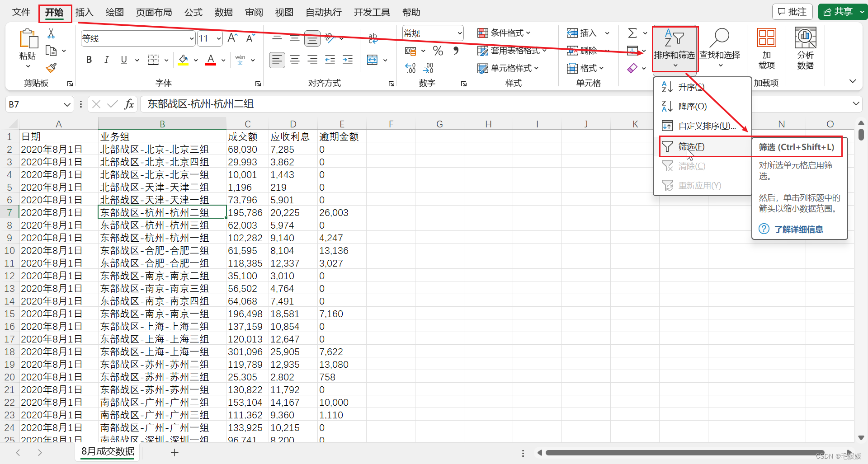Open the number format dropdown 常规
Screen dimensions: 868x464
[433, 33]
